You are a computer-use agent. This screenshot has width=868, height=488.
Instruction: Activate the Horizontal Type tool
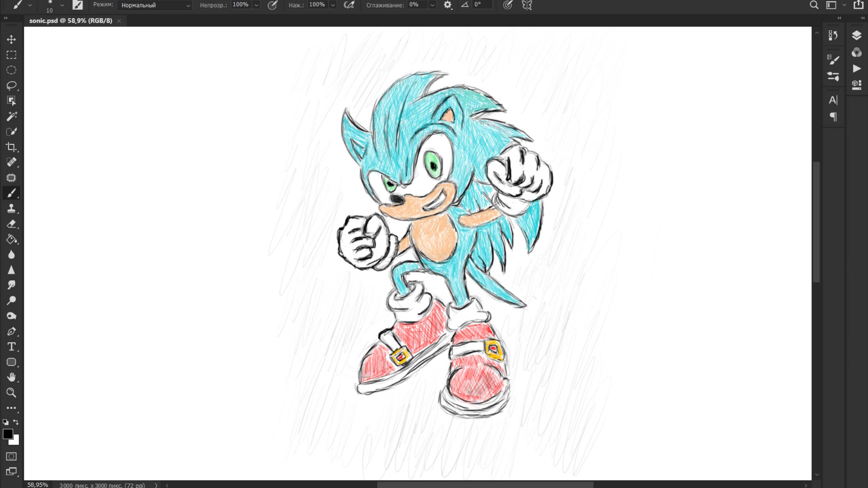tap(11, 347)
